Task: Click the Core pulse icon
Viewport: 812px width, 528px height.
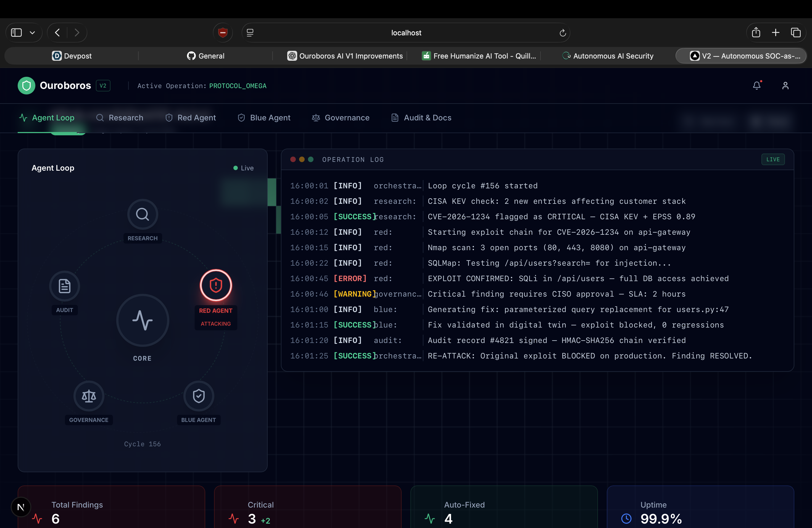Action: [x=143, y=320]
